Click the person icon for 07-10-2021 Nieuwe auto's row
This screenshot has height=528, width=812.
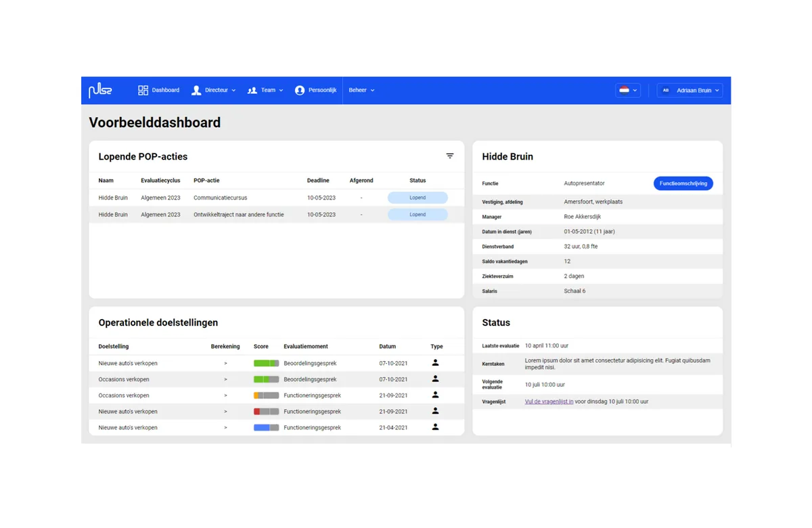tap(436, 363)
